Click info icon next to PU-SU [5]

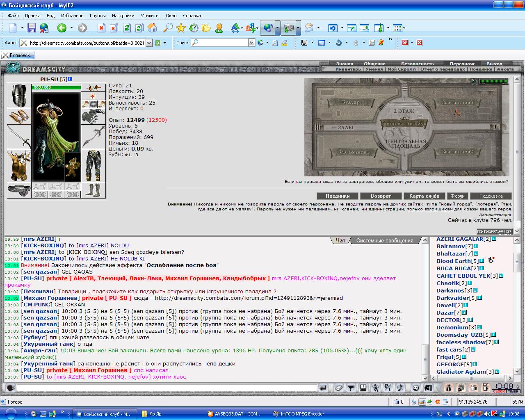pos(70,79)
